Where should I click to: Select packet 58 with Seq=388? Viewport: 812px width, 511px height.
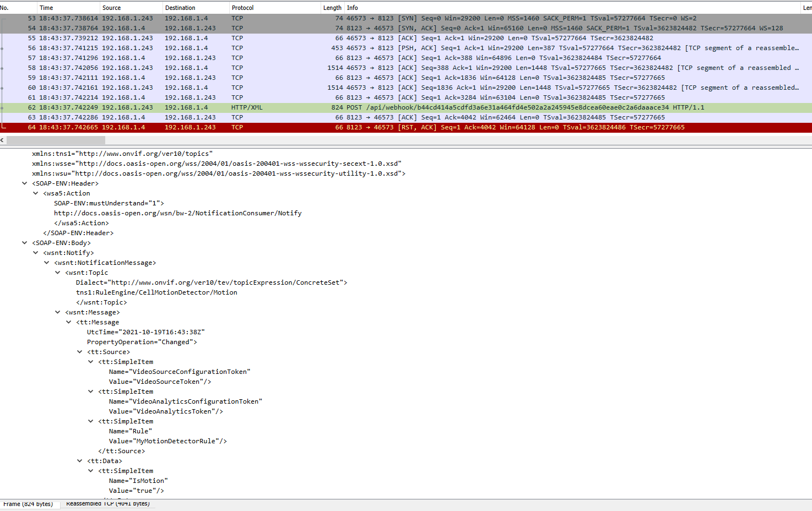[x=406, y=68]
